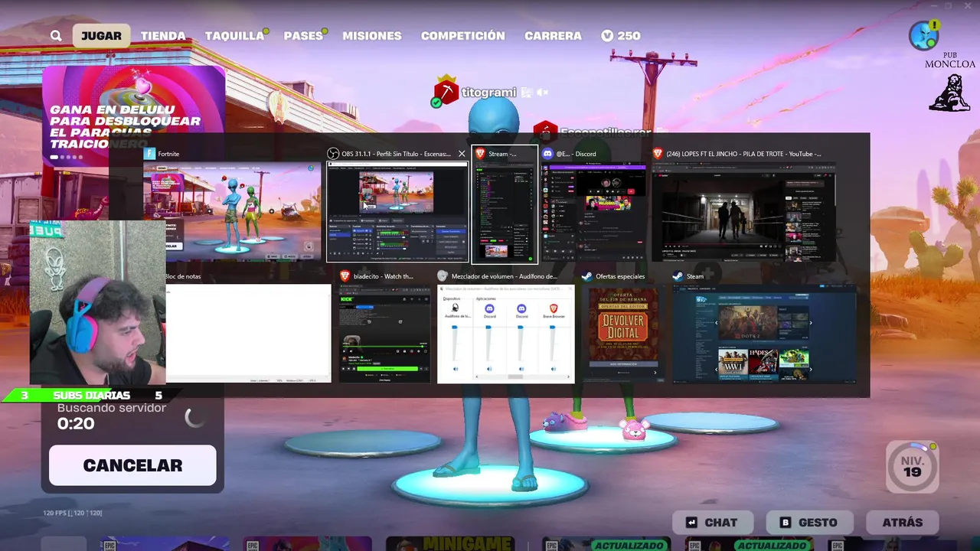980x551 pixels.
Task: Click the Brave Browser volume slider in mixer
Action: click(554, 343)
